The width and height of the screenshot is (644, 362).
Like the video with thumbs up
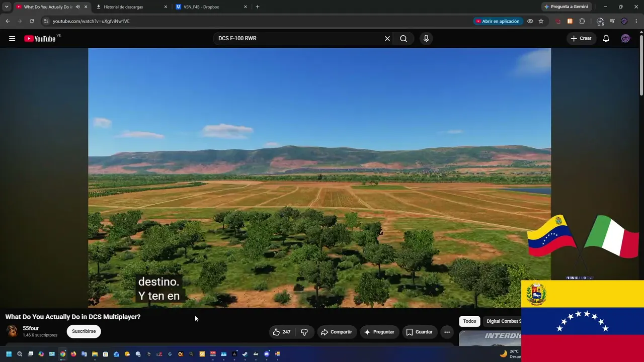pyautogui.click(x=282, y=332)
